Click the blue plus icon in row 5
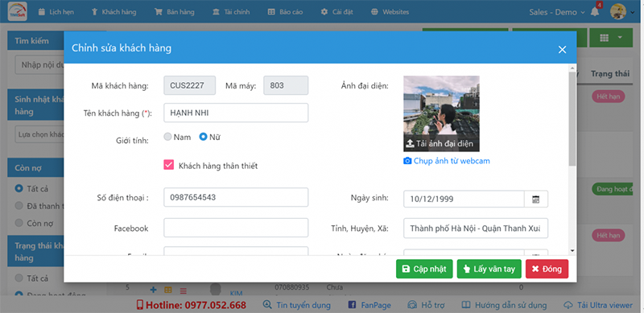This screenshot has width=644, height=313. (x=153, y=290)
